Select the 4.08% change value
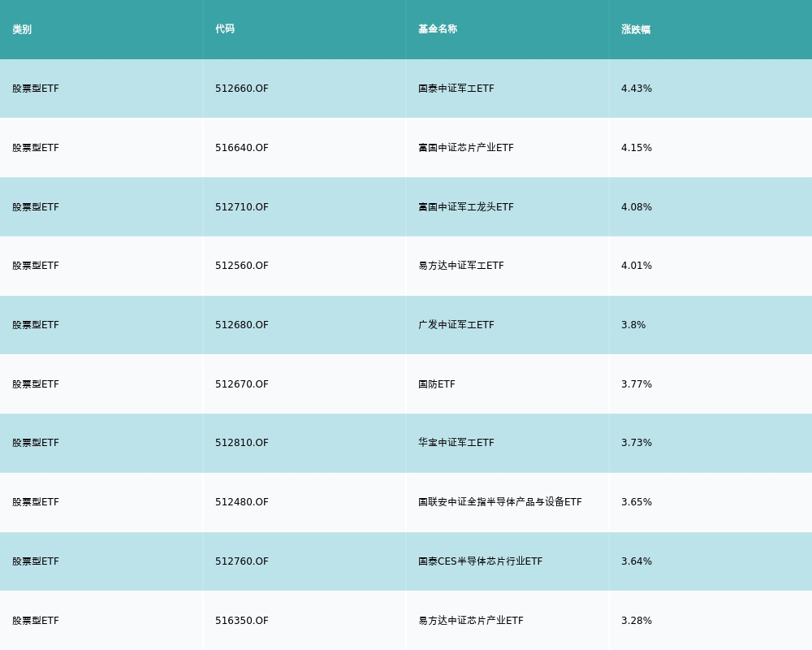The height and width of the screenshot is (650, 812). pyautogui.click(x=637, y=207)
